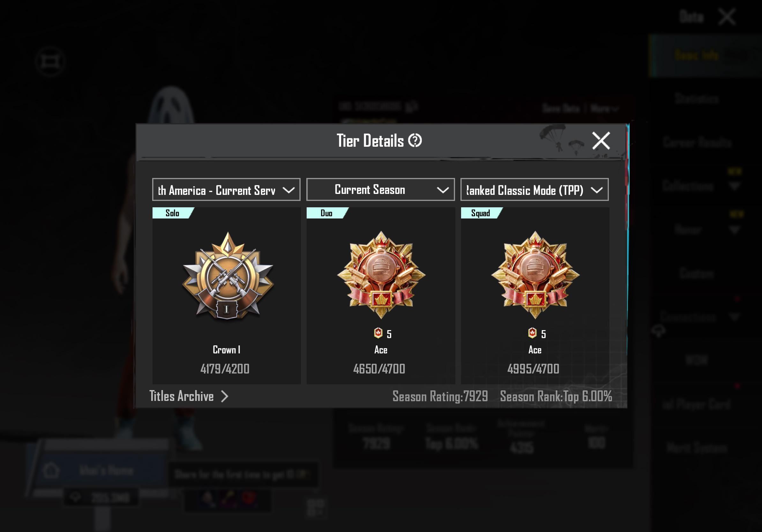Click the Season Rating 7929 text
Image resolution: width=762 pixels, height=532 pixels.
(440, 396)
